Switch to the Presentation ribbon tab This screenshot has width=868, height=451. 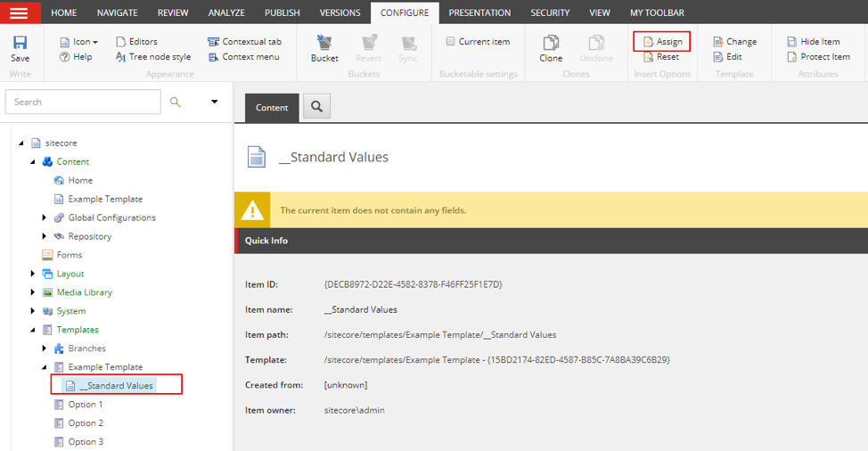pos(479,12)
